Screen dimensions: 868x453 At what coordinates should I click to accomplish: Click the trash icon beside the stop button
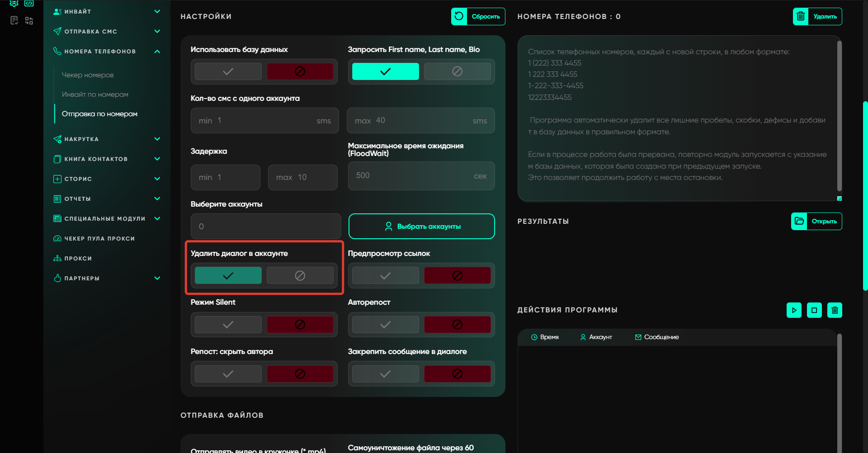835,310
